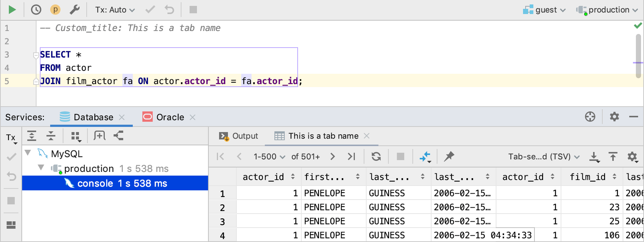Viewport: 644px width, 242px height.
Task: Sort by the film_id column header
Action: (x=592, y=177)
